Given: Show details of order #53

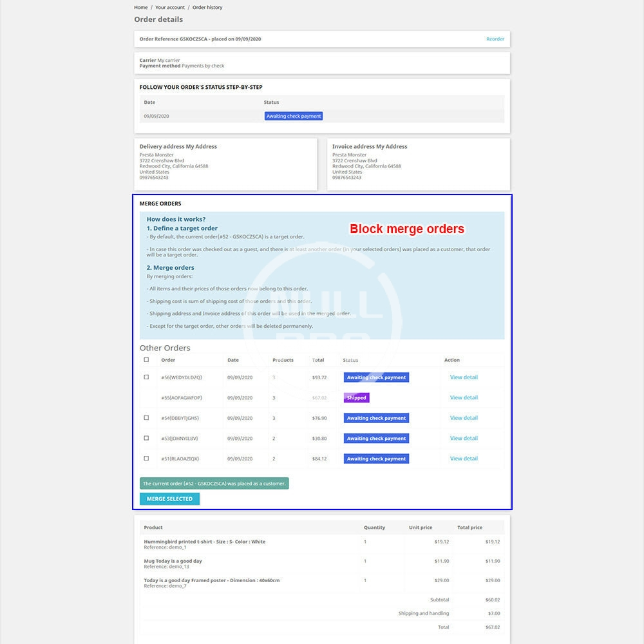Looking at the screenshot, I should [x=464, y=438].
